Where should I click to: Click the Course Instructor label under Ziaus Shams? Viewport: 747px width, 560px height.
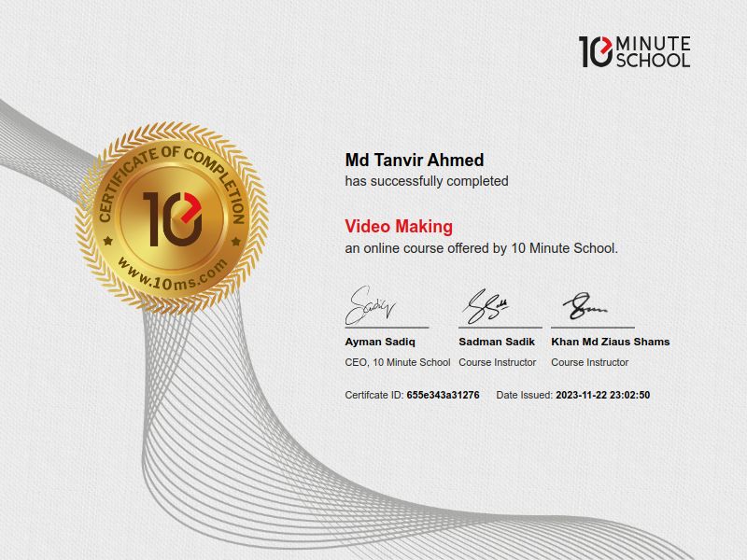point(589,362)
